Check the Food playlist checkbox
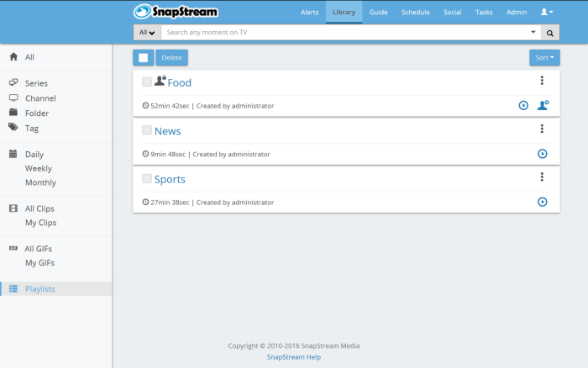The width and height of the screenshot is (588, 368). (147, 81)
